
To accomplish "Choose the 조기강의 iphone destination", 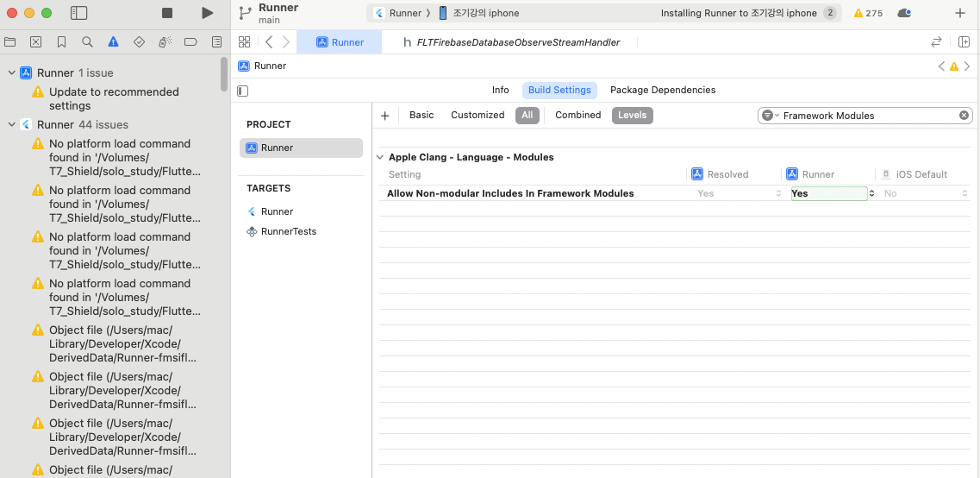I will 479,13.
